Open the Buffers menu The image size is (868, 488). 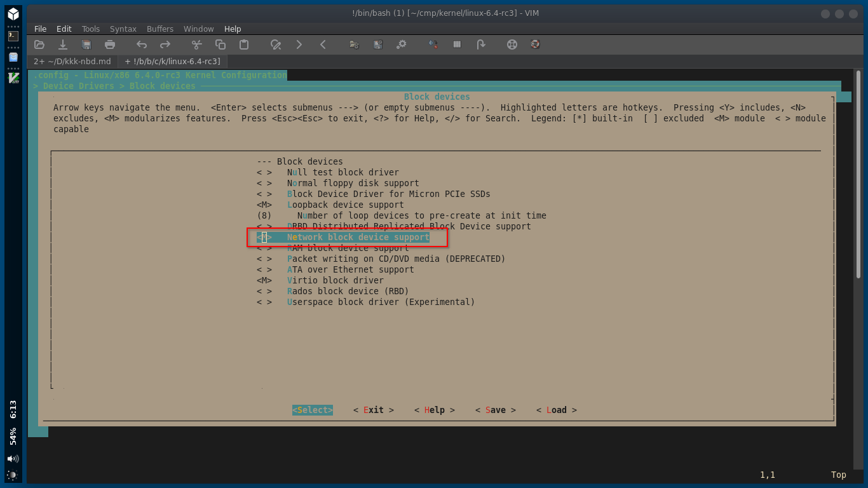click(x=160, y=29)
